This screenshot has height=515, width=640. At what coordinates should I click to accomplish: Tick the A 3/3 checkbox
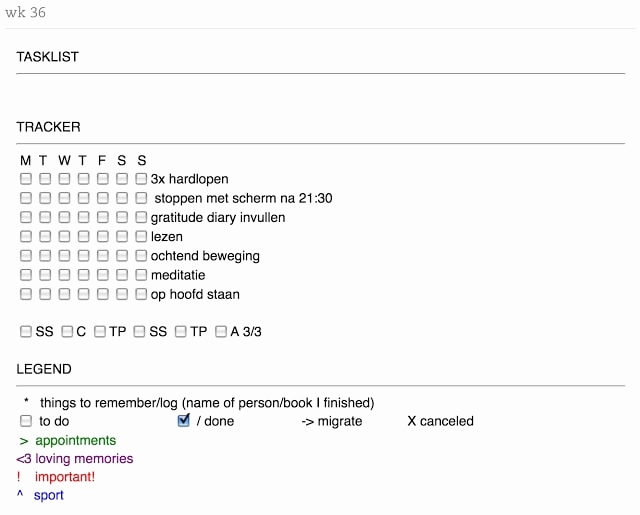click(x=221, y=331)
